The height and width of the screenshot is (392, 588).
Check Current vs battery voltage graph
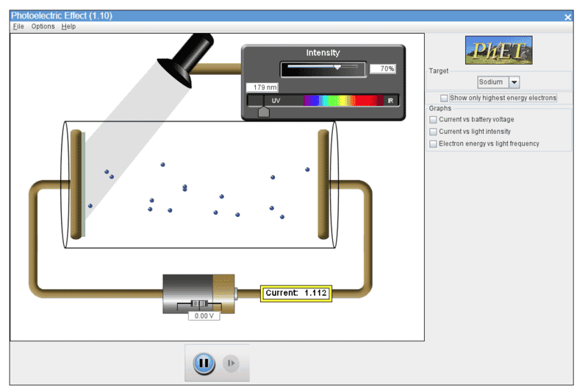point(433,119)
